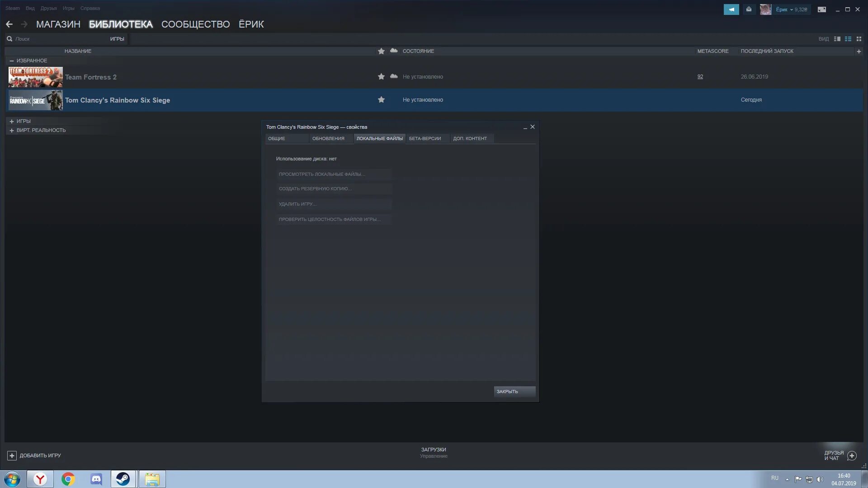Open File Explorer from taskbar
The width and height of the screenshot is (868, 488).
click(152, 479)
